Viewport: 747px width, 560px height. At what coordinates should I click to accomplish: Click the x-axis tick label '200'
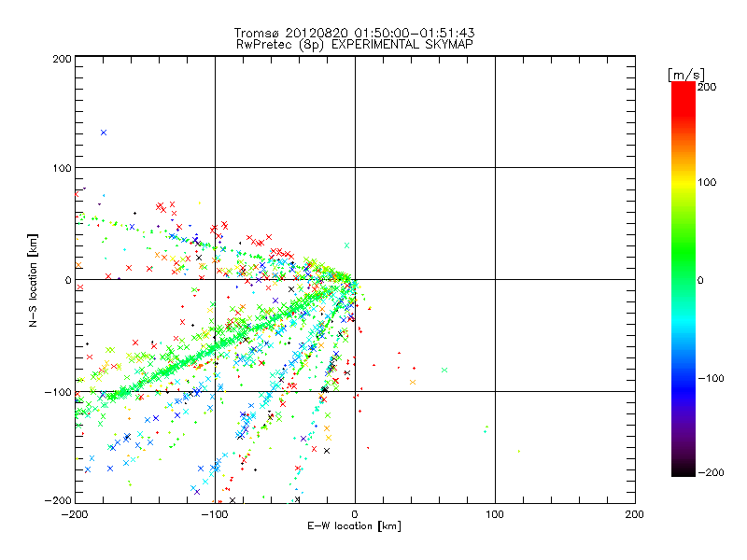(x=635, y=515)
